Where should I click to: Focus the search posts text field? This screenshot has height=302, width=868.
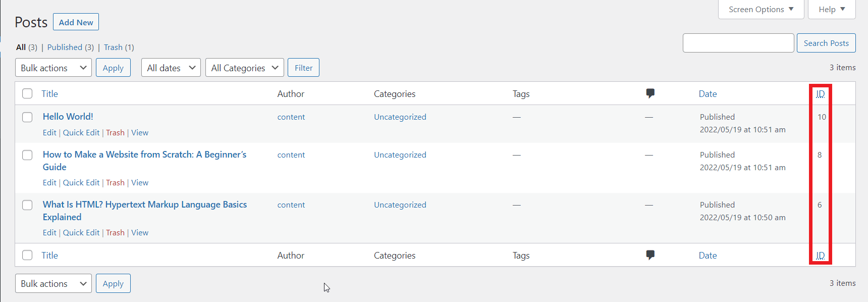pos(738,43)
